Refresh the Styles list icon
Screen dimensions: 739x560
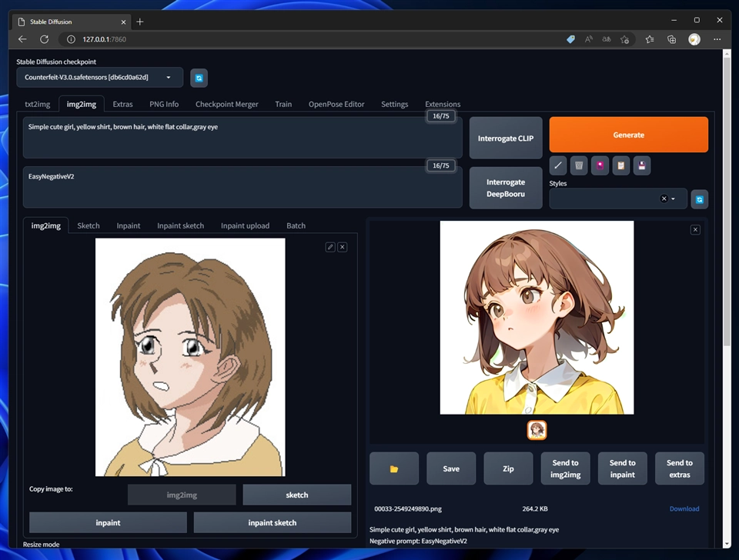(x=700, y=199)
